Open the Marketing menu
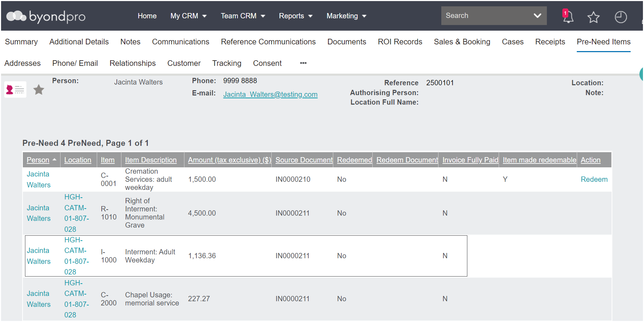 click(x=346, y=16)
